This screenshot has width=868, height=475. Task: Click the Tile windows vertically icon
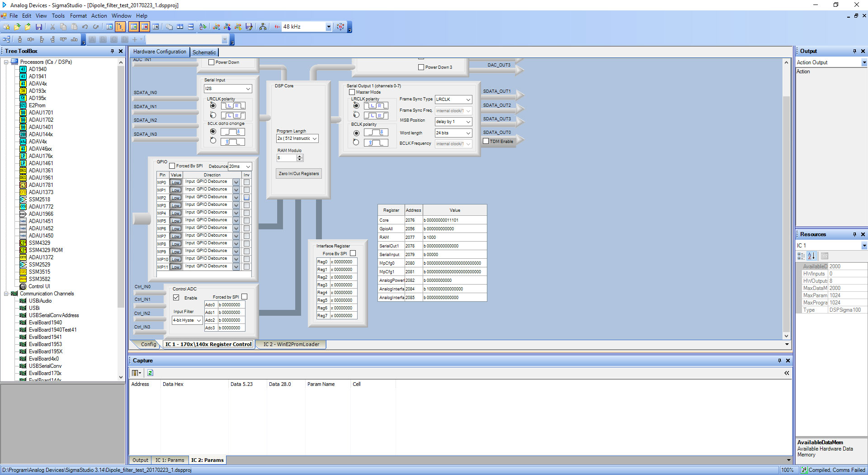click(x=180, y=27)
